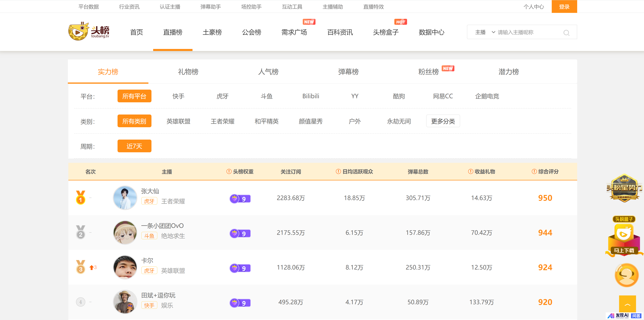Image resolution: width=644 pixels, height=320 pixels.
Task: Click info icon beside 综合评分 header
Action: [534, 171]
